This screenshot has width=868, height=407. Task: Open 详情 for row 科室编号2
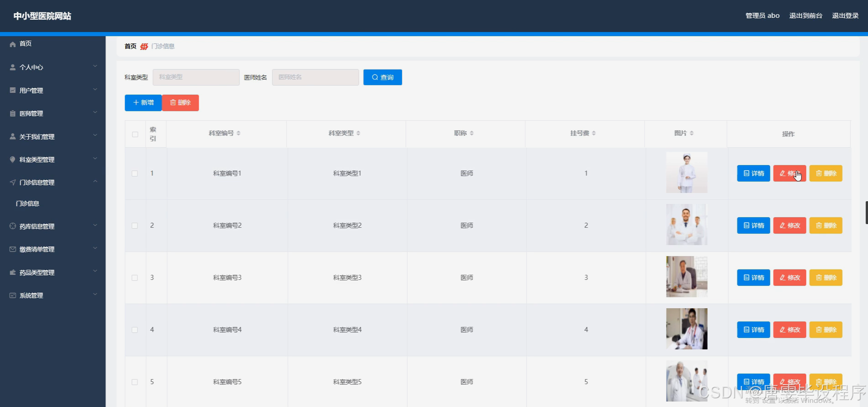coord(753,225)
